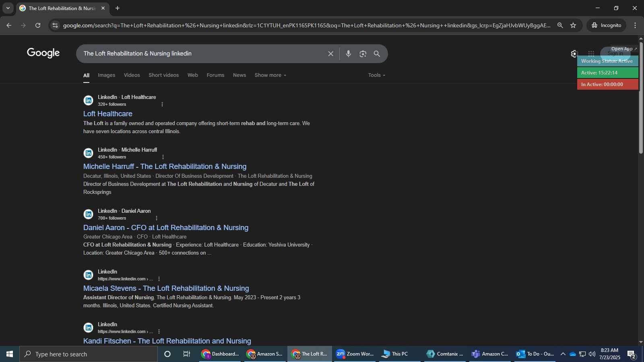Image resolution: width=644 pixels, height=362 pixels.
Task: Switch to Forums results tab
Action: click(215, 75)
